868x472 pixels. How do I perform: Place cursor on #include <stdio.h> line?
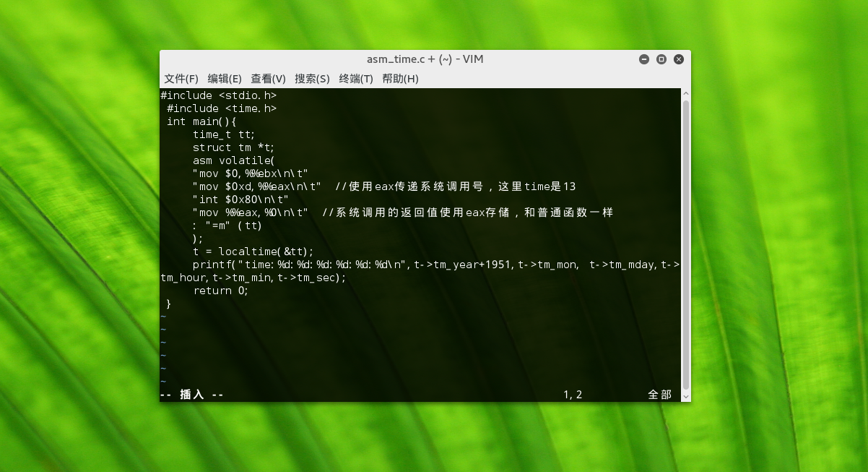click(x=219, y=95)
